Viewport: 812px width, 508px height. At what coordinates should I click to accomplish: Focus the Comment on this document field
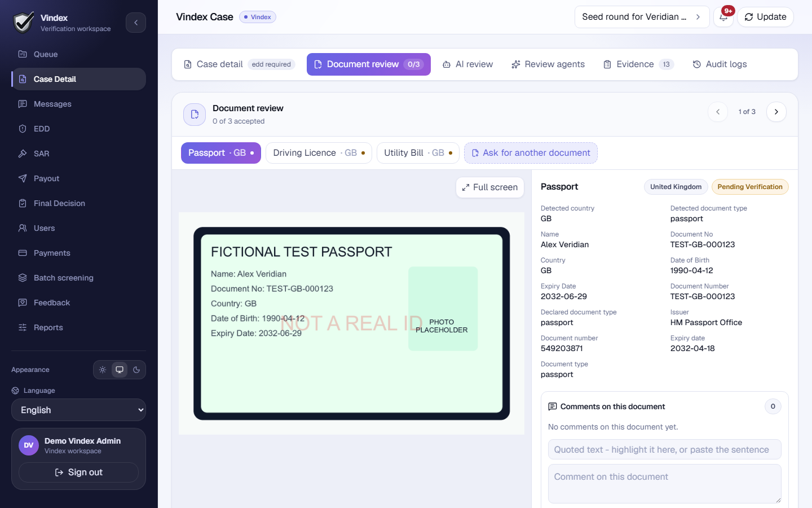pyautogui.click(x=665, y=484)
